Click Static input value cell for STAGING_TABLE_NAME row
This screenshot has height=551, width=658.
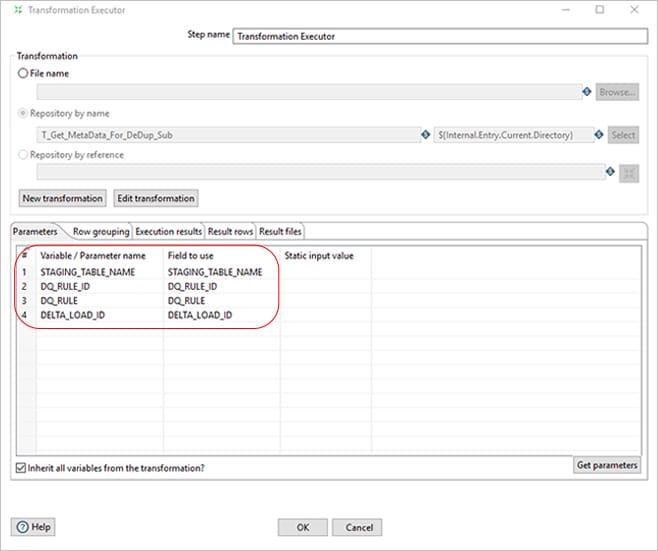(326, 272)
